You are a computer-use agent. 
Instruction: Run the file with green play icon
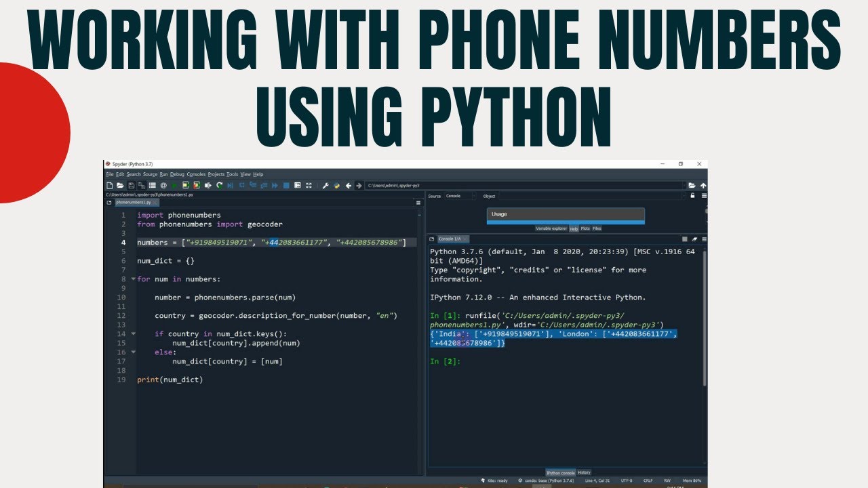174,185
